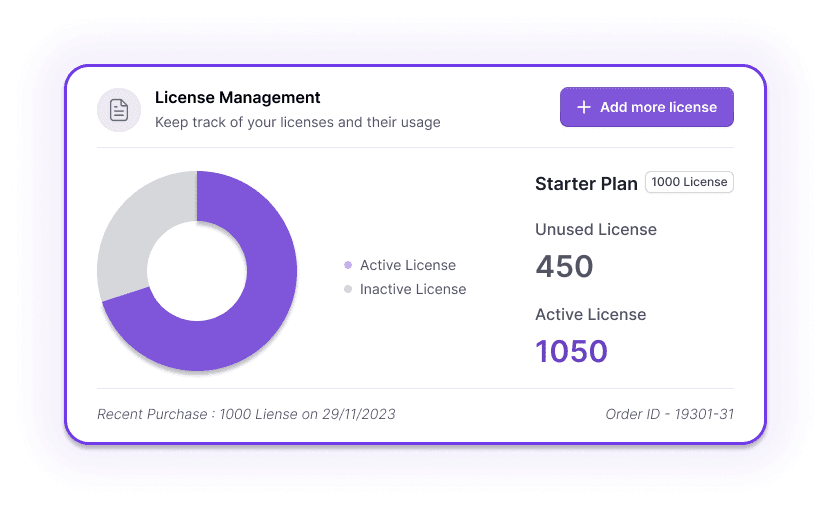This screenshot has height=509, width=831.
Task: Open the Recent Purchase details text
Action: pyautogui.click(x=246, y=414)
